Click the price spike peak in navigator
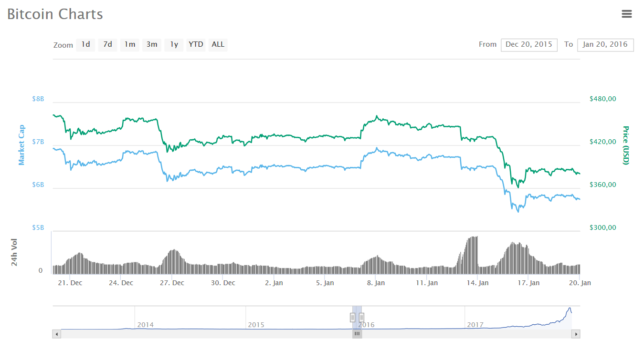644x340 pixels. (x=569, y=309)
